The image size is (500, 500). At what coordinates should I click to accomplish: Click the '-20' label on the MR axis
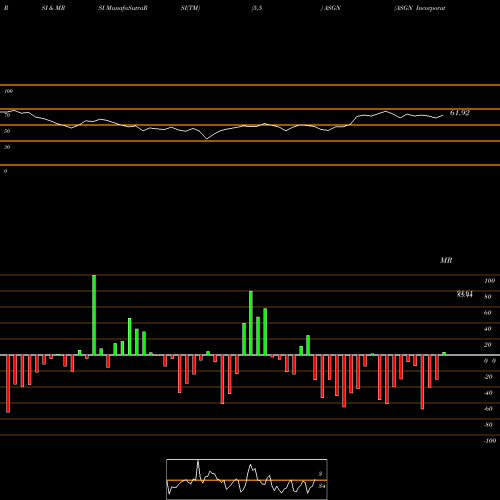coord(488,377)
